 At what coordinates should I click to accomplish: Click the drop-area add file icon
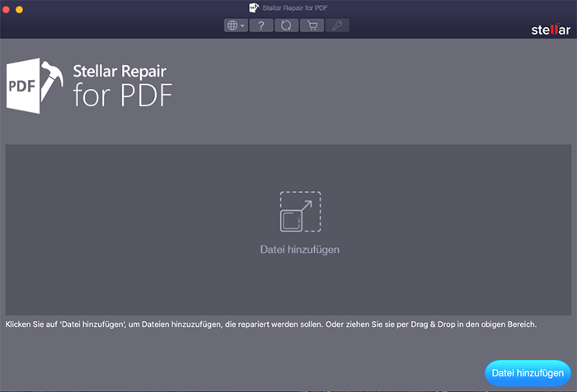coord(300,212)
